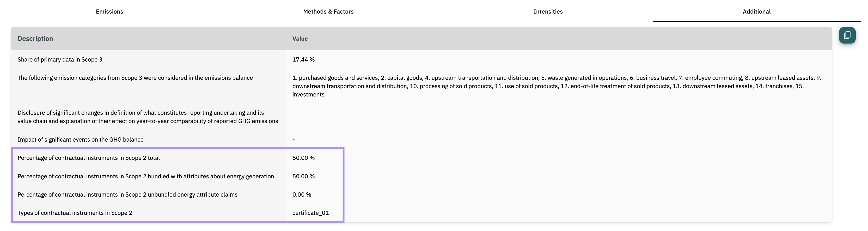Screen dimensions: 868x231
Task: Switch to the Emissions tab
Action: click(x=109, y=11)
